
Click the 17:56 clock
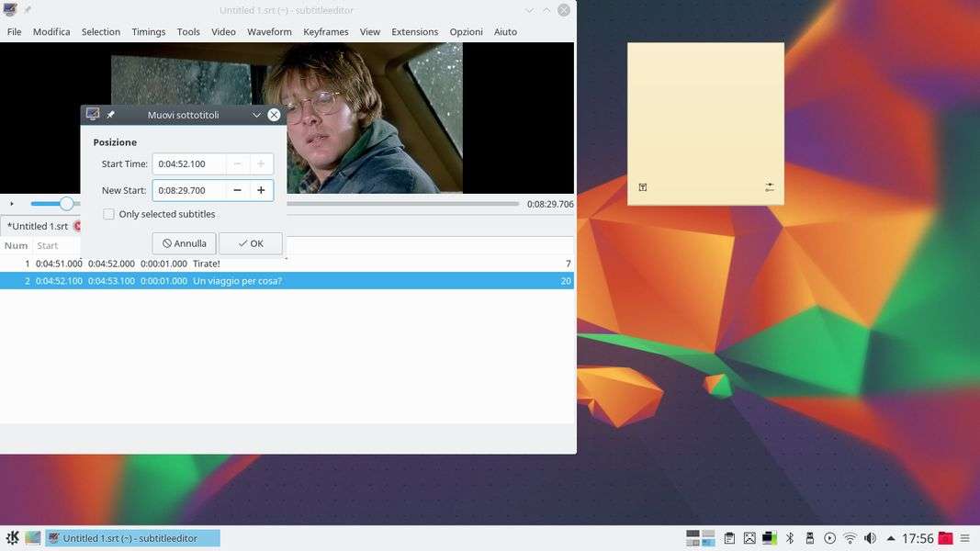917,538
